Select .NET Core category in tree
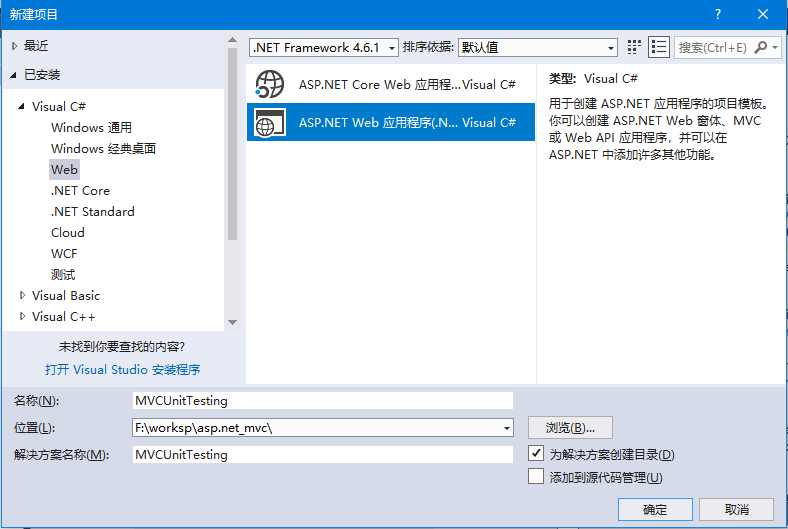Screen dimensions: 788x529 point(80,190)
